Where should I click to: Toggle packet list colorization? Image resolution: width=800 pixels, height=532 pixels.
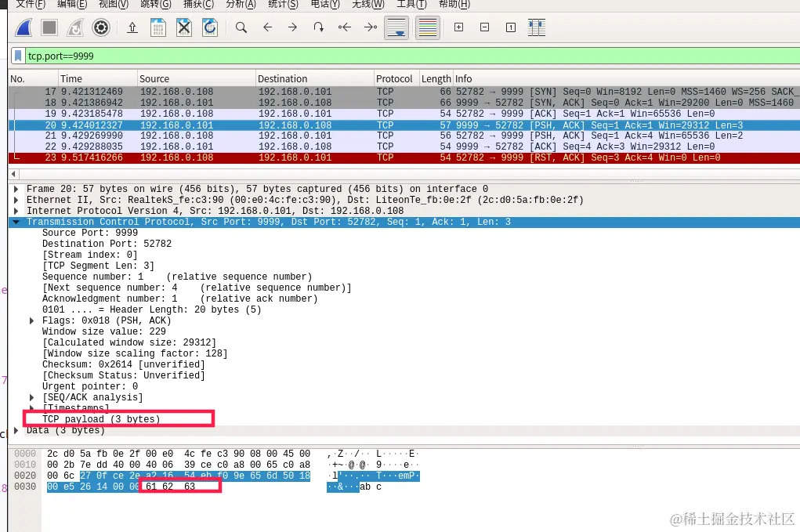pos(428,27)
